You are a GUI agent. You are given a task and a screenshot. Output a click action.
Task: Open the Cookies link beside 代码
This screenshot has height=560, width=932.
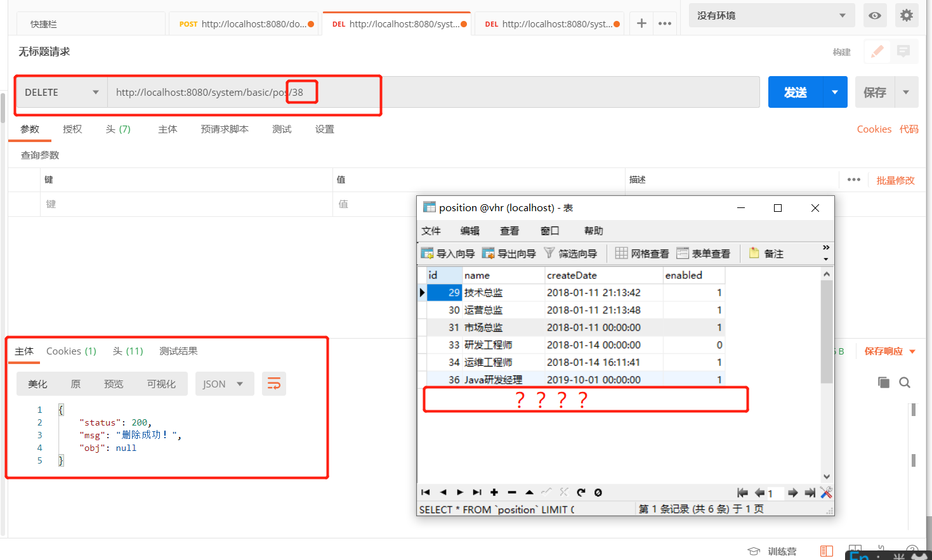(x=874, y=129)
